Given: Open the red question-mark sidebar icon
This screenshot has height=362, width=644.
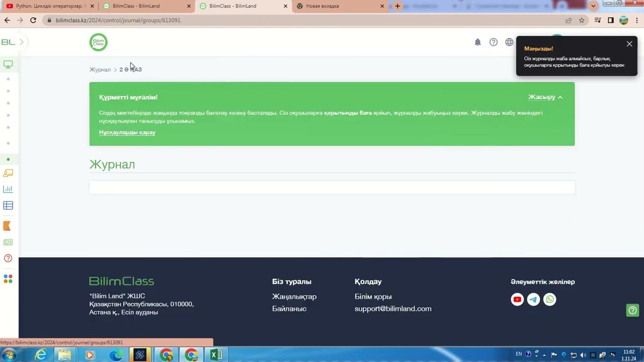Looking at the screenshot, I should (x=8, y=258).
